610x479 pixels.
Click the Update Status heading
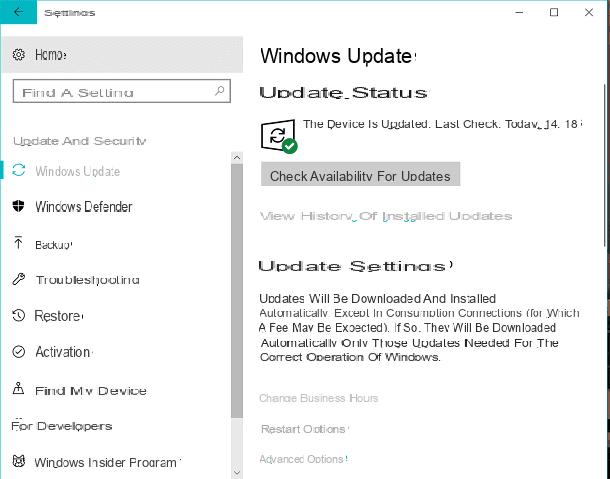point(344,93)
